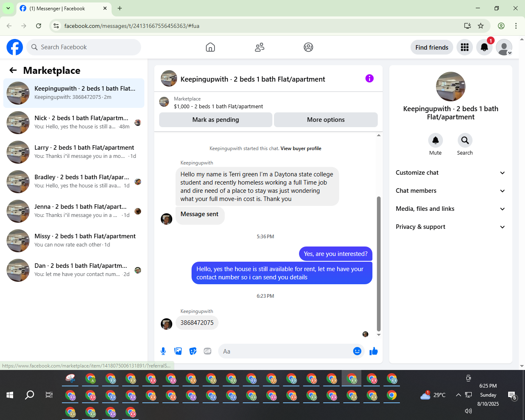Open the Jenna conversation
The height and width of the screenshot is (420, 525).
(x=74, y=211)
